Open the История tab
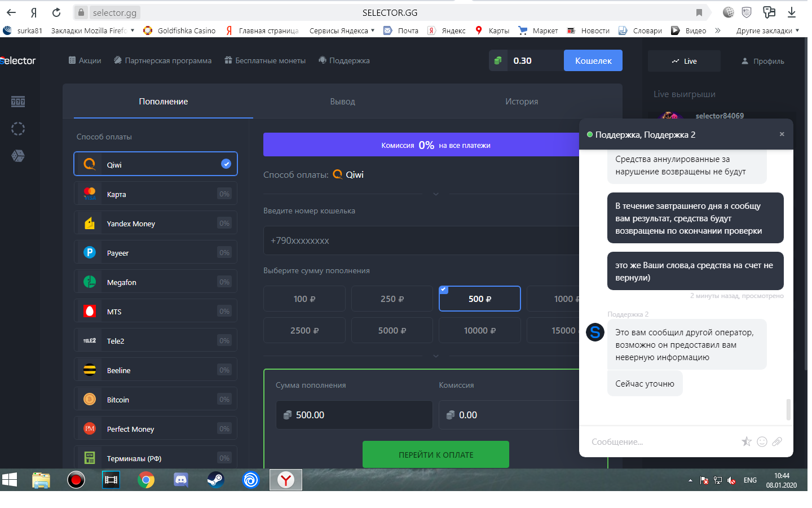This screenshot has width=812, height=508. [x=522, y=102]
